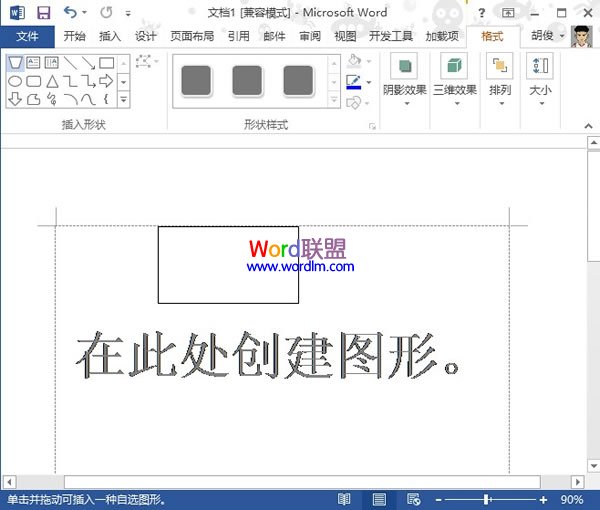The image size is (600, 510).
Task: Click the Save icon in quick access toolbar
Action: [43, 12]
